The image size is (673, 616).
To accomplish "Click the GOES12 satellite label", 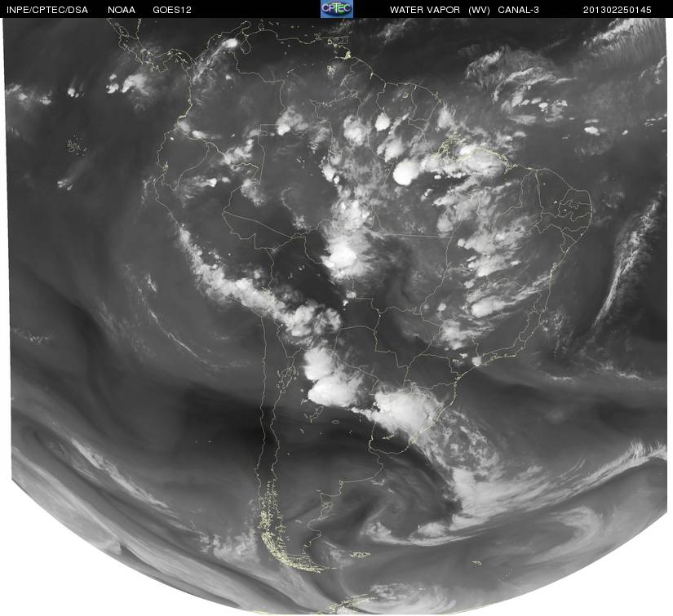I will point(172,10).
